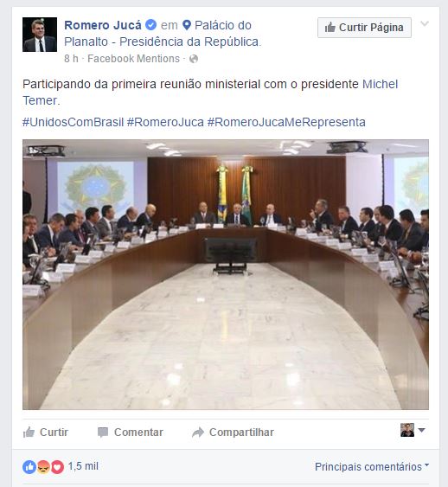
Task: Open the #UnidosComBrasil hashtag
Action: [x=73, y=122]
